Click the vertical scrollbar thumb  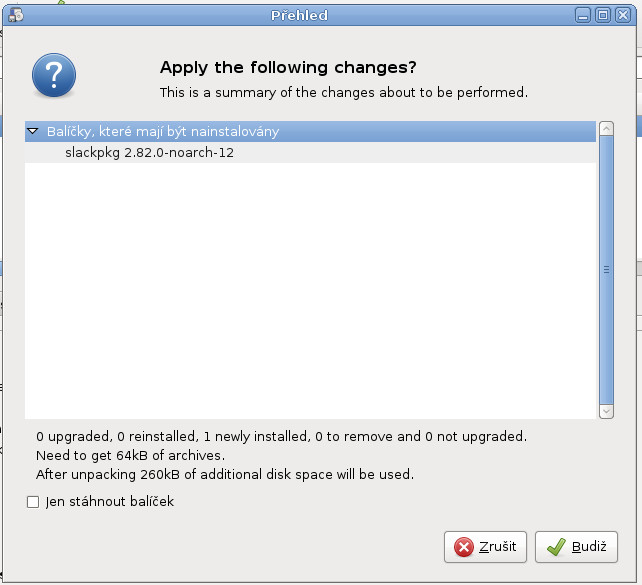coord(606,270)
